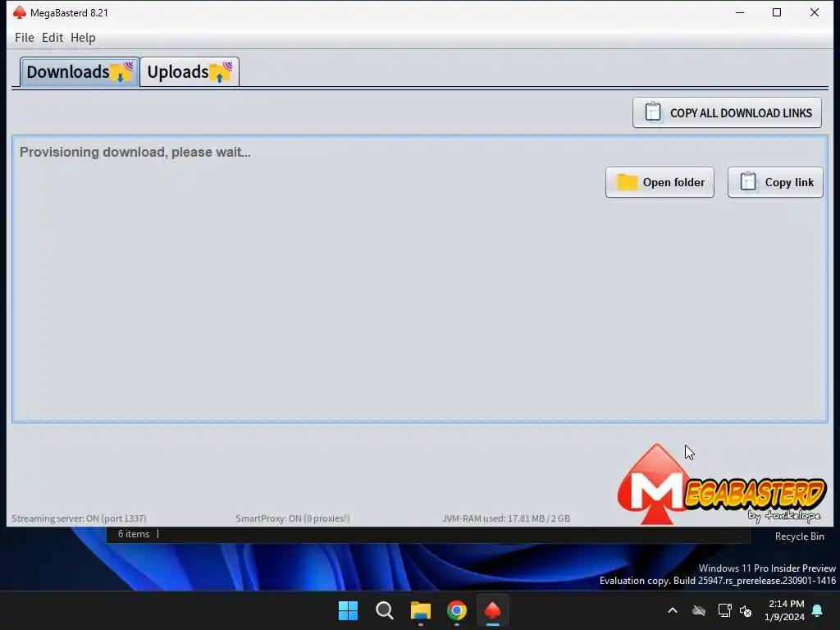Image resolution: width=840 pixels, height=630 pixels.
Task: Open the Edit menu
Action: point(52,38)
